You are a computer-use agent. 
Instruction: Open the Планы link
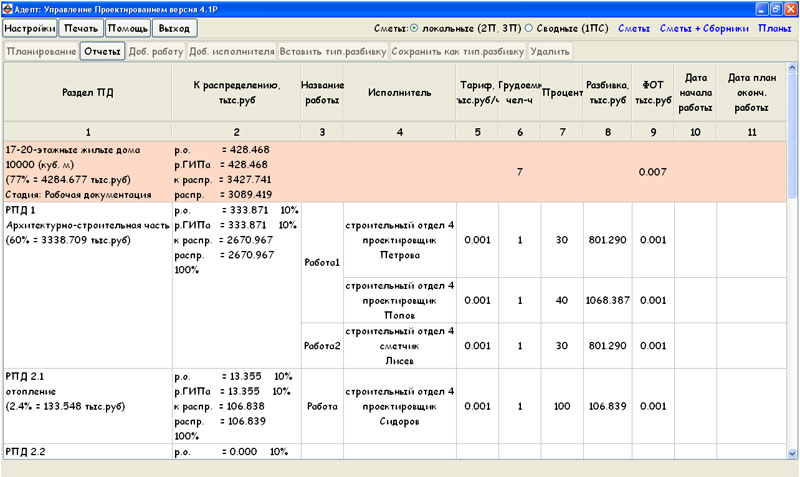775,28
